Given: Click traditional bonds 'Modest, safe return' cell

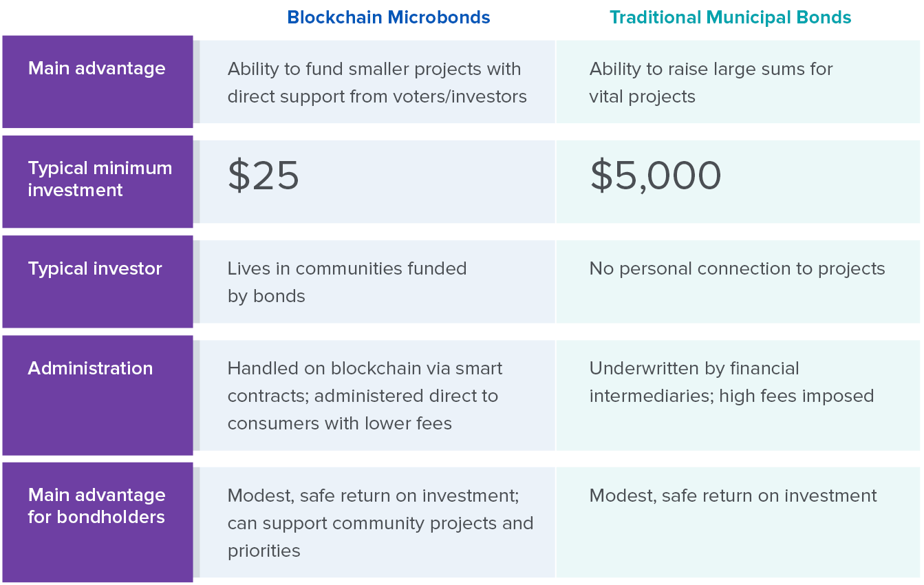Looking at the screenshot, I should (x=738, y=523).
